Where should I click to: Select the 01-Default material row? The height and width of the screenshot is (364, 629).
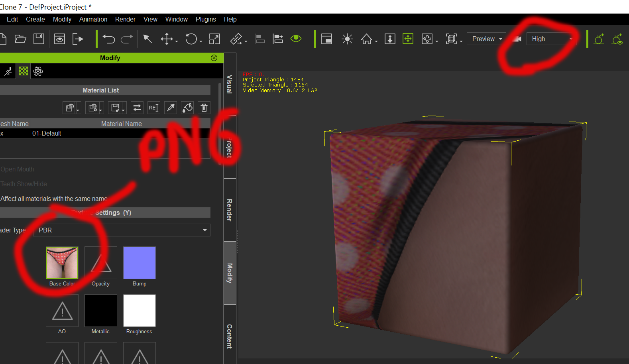point(105,133)
